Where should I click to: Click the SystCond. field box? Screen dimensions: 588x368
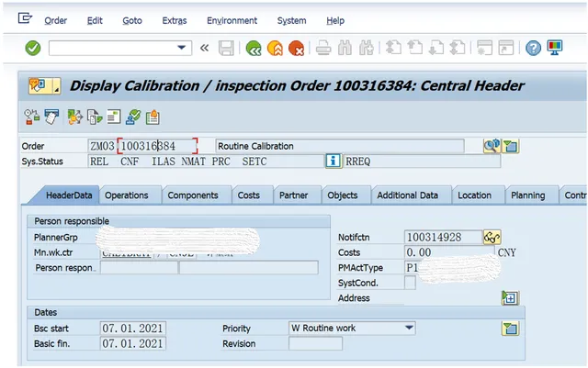pyautogui.click(x=411, y=283)
